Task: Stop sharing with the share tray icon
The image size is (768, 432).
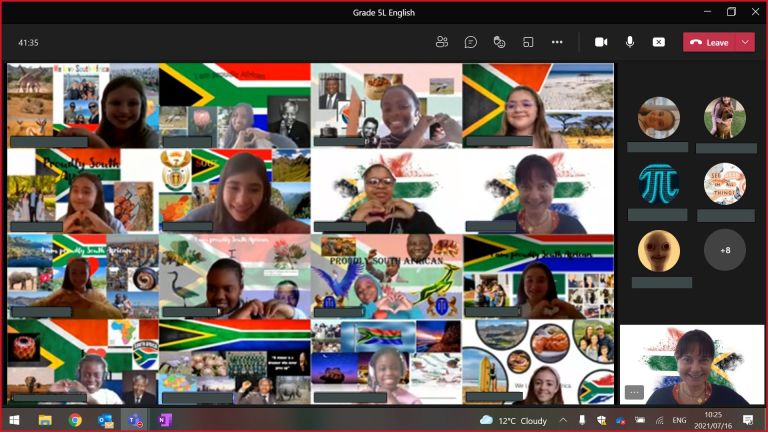Action: (x=658, y=42)
